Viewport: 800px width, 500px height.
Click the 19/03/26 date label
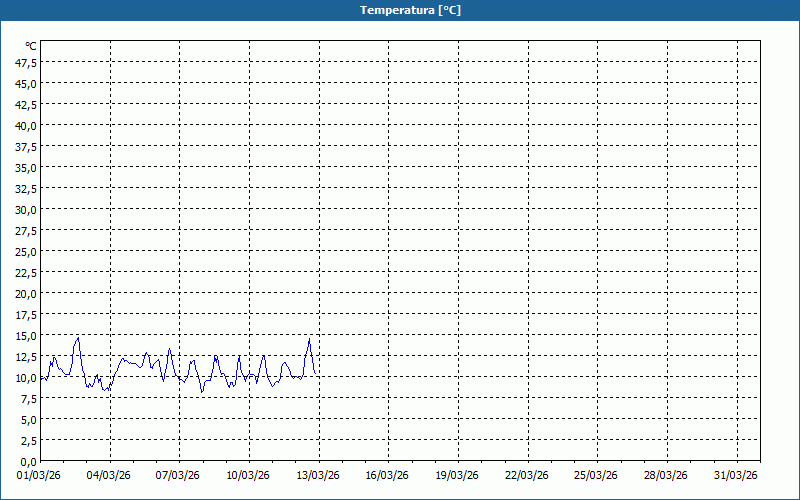458,475
